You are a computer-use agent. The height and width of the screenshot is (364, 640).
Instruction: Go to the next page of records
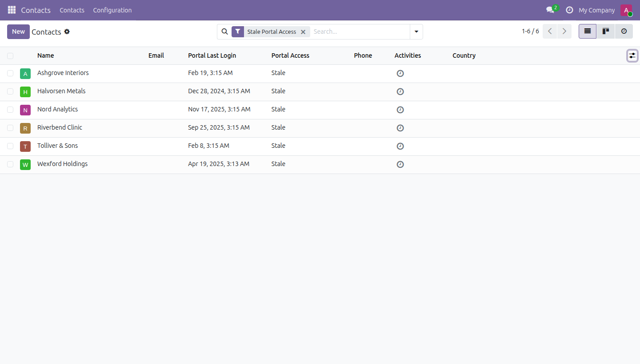tap(564, 32)
